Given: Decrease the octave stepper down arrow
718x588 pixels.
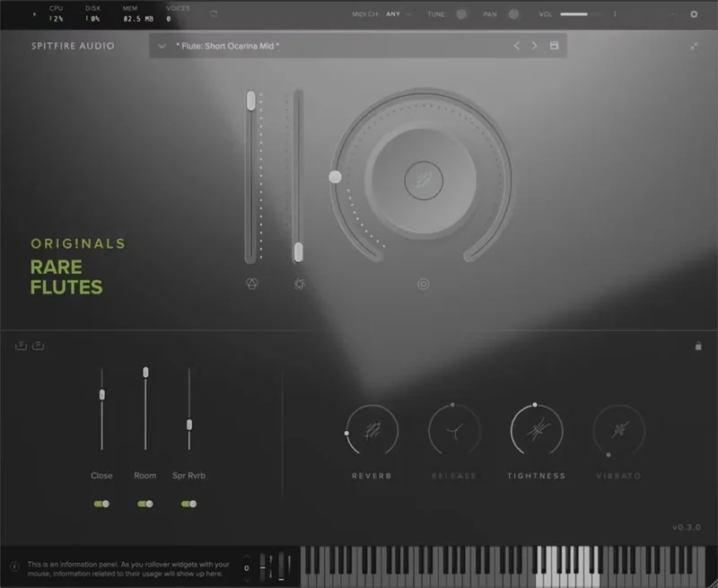Looking at the screenshot, I should [247, 580].
